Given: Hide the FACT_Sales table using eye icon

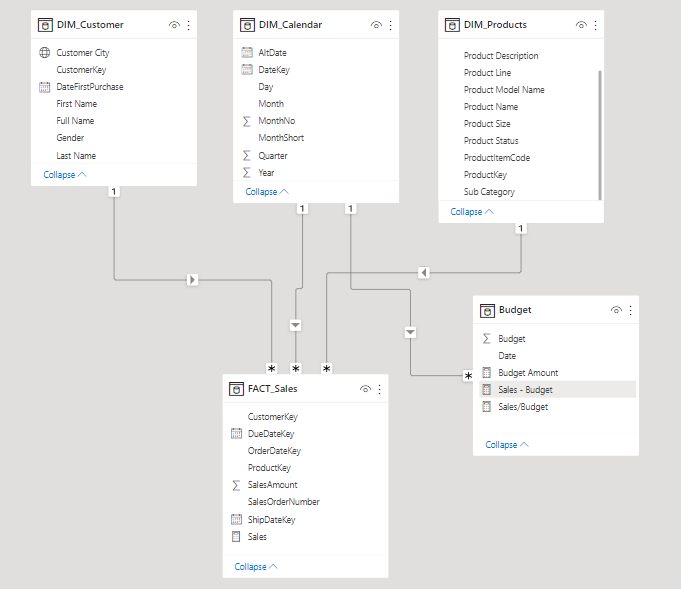Looking at the screenshot, I should coord(366,389).
